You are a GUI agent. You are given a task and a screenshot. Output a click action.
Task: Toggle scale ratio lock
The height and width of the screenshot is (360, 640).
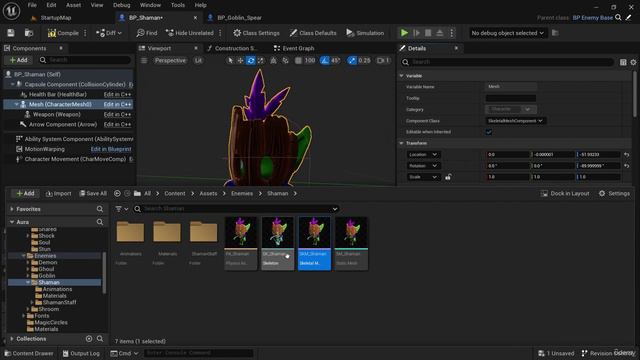(x=448, y=177)
